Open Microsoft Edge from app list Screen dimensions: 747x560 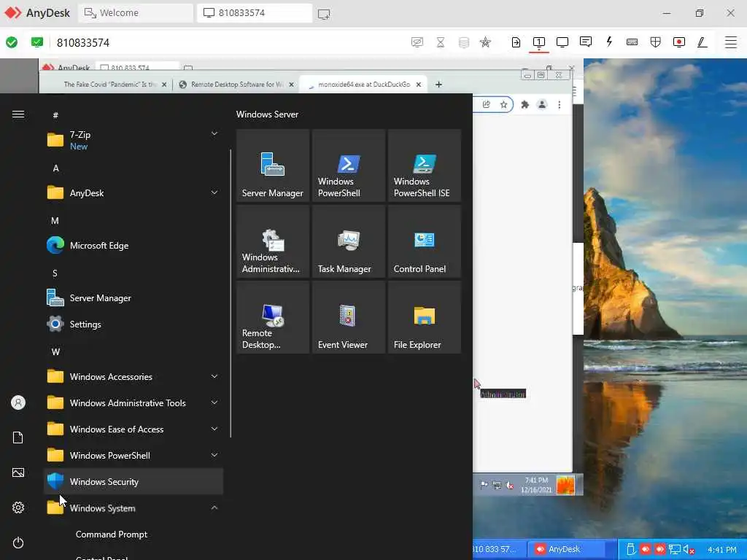pyautogui.click(x=133, y=245)
